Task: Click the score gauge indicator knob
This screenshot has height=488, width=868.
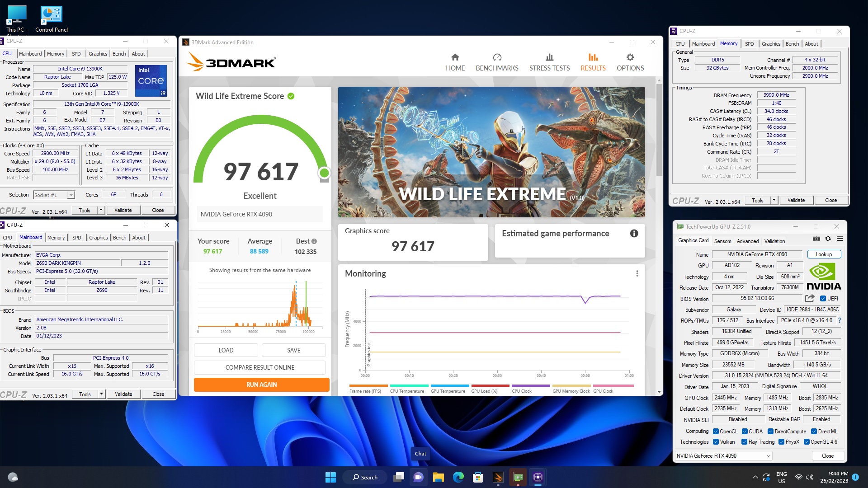Action: coord(324,173)
